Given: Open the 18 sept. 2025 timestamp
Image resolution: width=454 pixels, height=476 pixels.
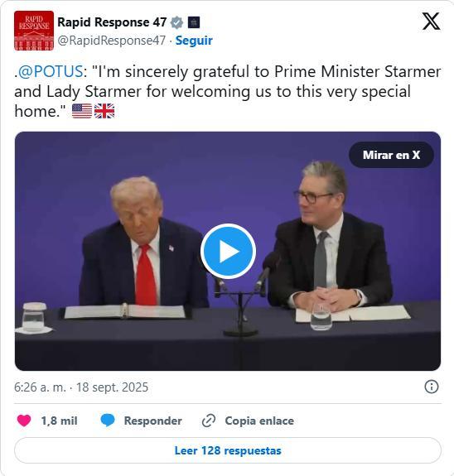Looking at the screenshot, I should click(x=112, y=387).
